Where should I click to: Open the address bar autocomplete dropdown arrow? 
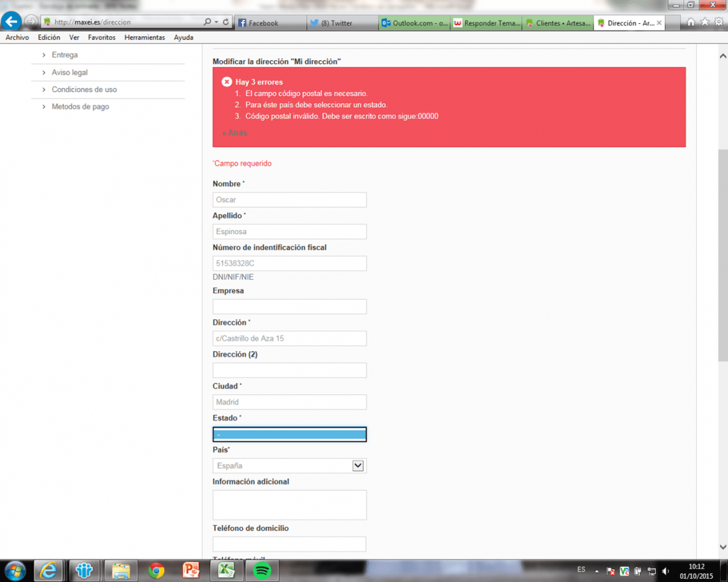tap(216, 22)
